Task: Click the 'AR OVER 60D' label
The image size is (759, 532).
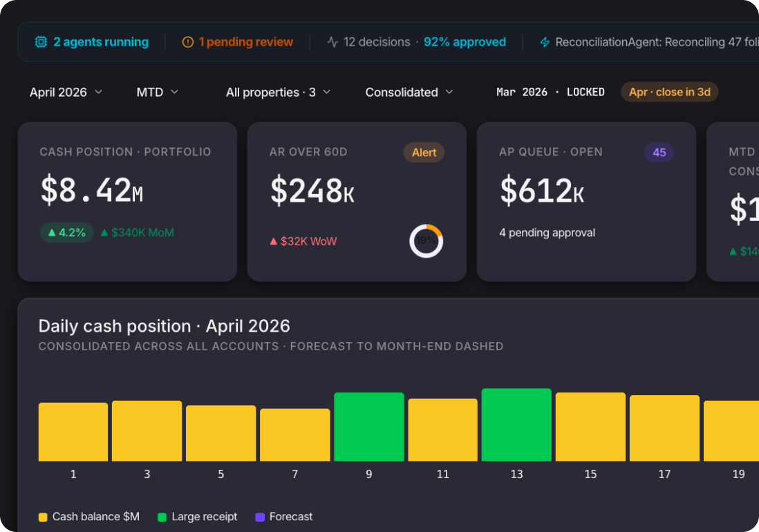Action: click(x=308, y=152)
